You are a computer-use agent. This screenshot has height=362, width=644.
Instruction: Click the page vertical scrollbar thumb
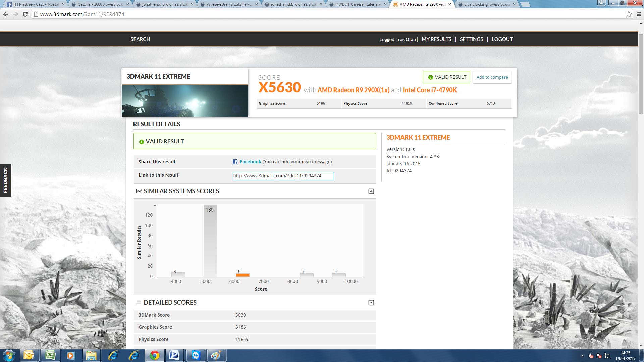pyautogui.click(x=641, y=74)
